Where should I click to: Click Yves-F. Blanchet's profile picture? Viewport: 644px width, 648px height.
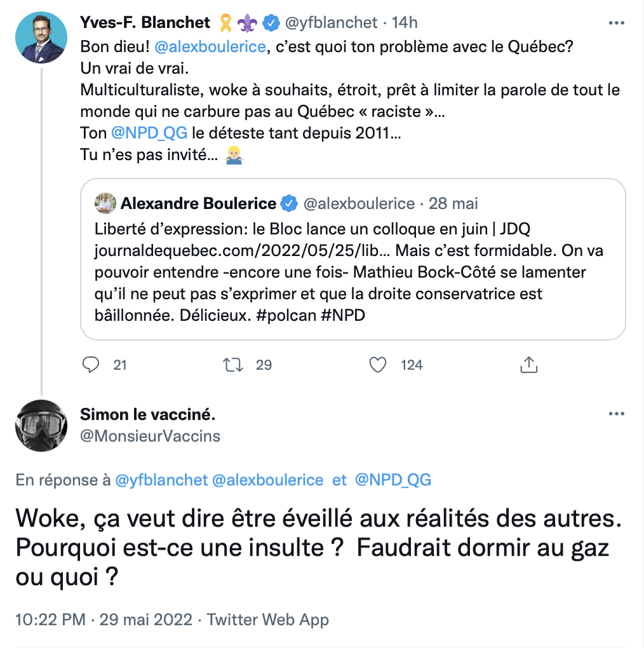tap(41, 37)
